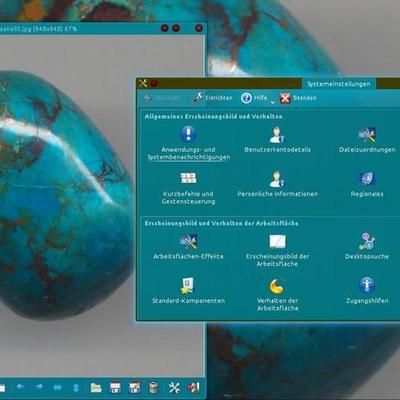Screen dimensions: 400x400
Task: Click Beenden to quit Systemeinstellungen
Action: click(298, 98)
